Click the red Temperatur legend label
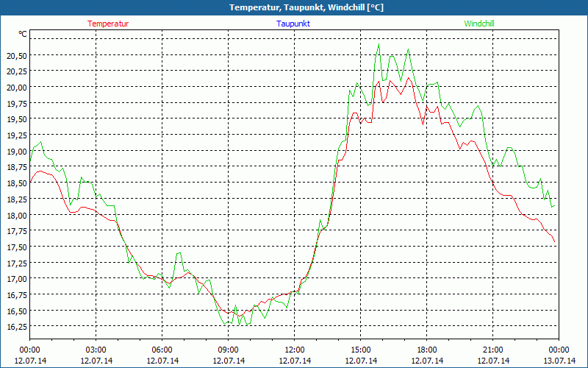The image size is (588, 368). tap(108, 24)
